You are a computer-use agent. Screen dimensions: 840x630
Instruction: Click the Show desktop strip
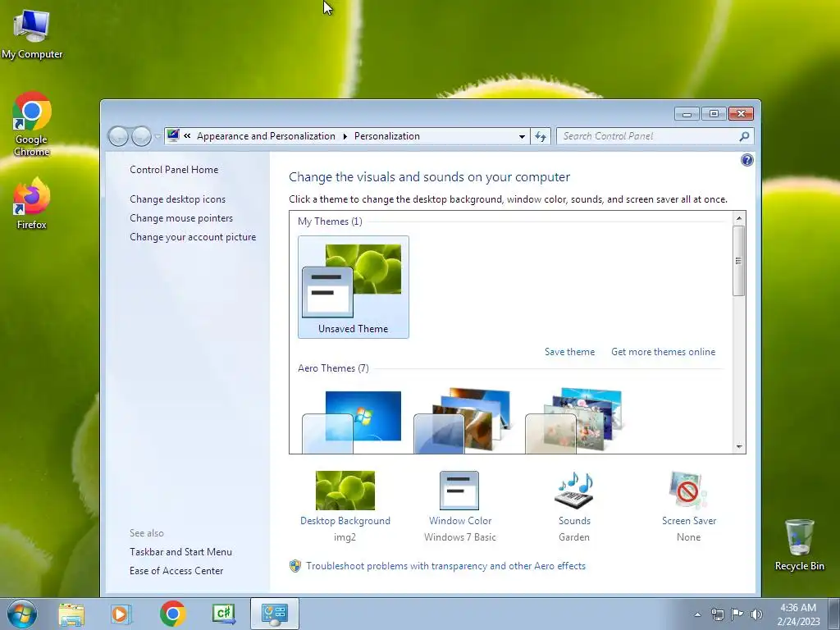coord(834,614)
